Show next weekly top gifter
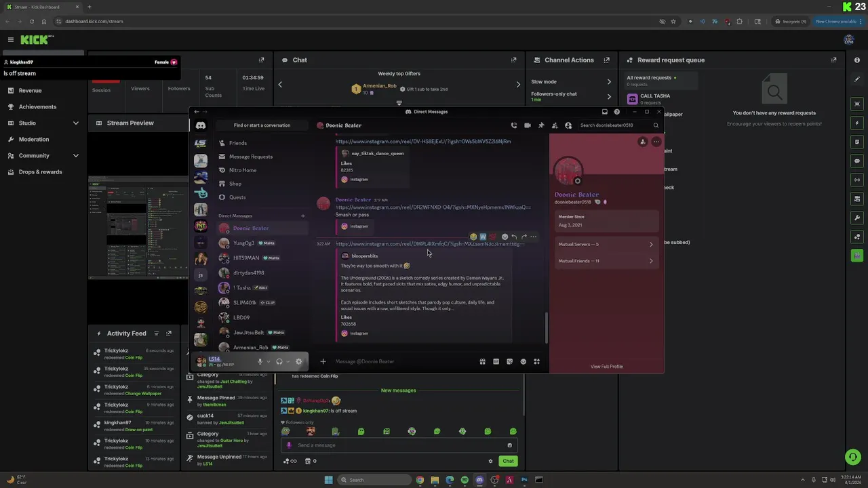868x488 pixels. [x=518, y=85]
